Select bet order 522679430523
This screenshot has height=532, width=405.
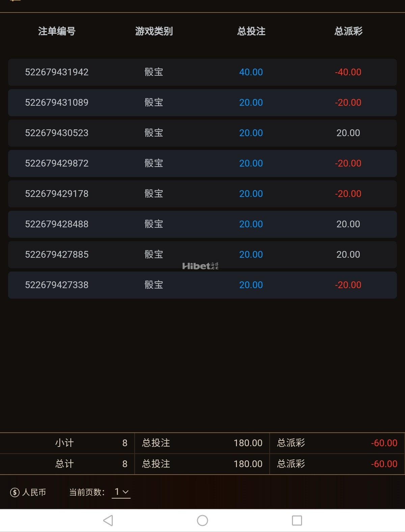coord(57,133)
